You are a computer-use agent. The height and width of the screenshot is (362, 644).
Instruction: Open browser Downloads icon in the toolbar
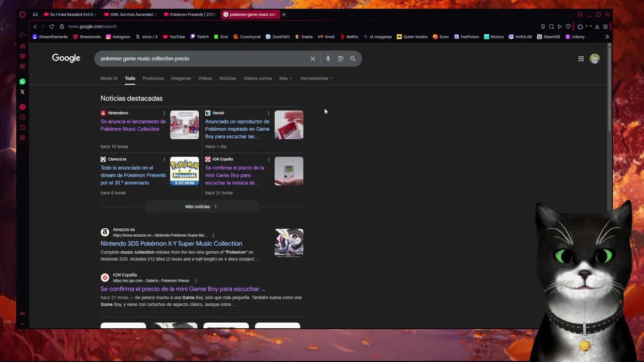coord(597,27)
